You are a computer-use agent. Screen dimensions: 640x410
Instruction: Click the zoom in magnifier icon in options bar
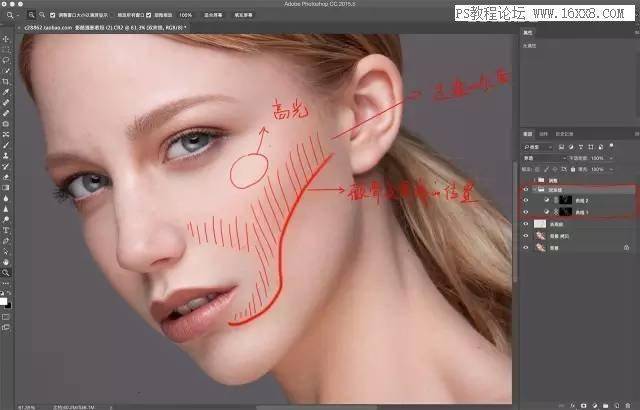[x=31, y=15]
